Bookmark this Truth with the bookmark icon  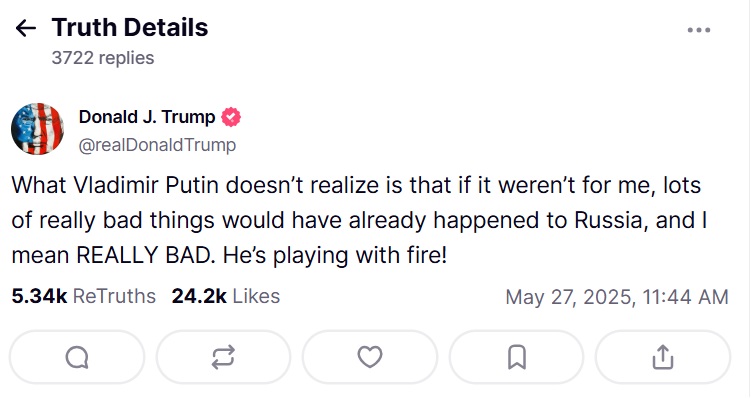516,357
